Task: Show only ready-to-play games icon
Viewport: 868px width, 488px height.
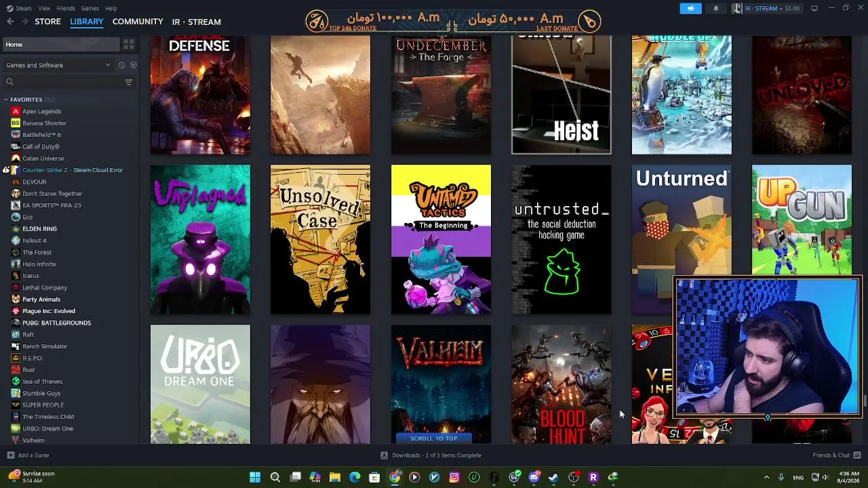Action: click(x=133, y=65)
